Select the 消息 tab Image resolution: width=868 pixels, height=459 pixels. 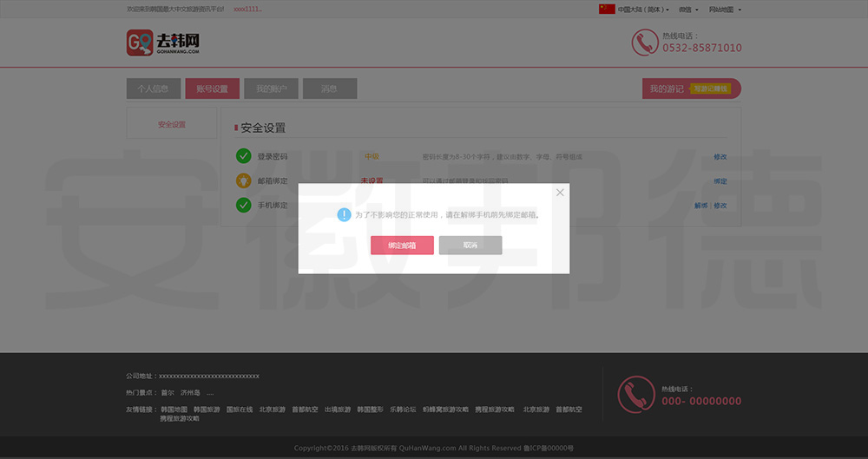click(329, 89)
